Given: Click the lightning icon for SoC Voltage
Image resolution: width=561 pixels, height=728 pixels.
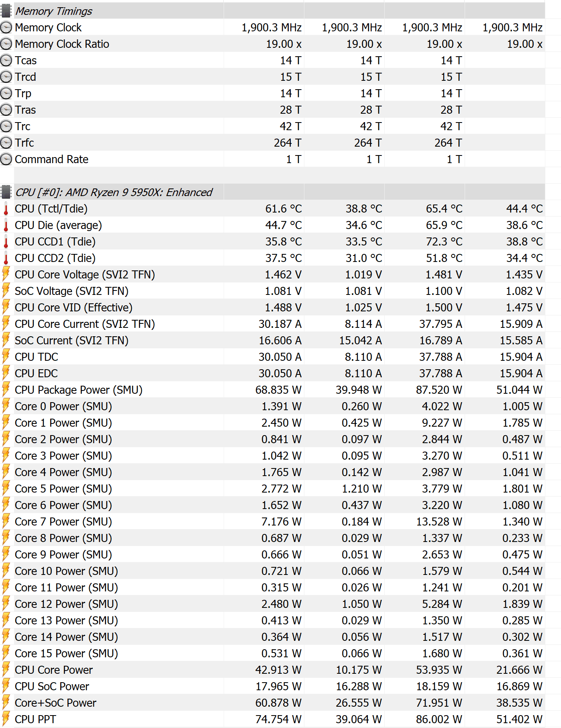Looking at the screenshot, I should (x=6, y=290).
